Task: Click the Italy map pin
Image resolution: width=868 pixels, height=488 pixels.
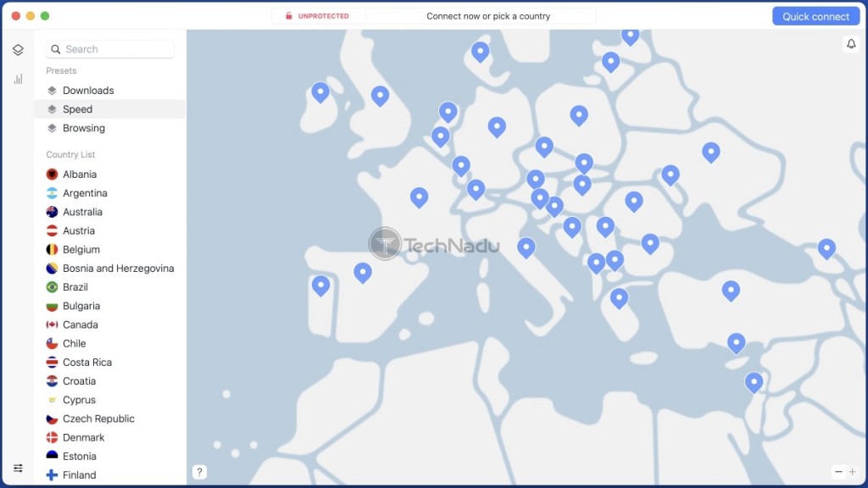Action: tap(526, 247)
